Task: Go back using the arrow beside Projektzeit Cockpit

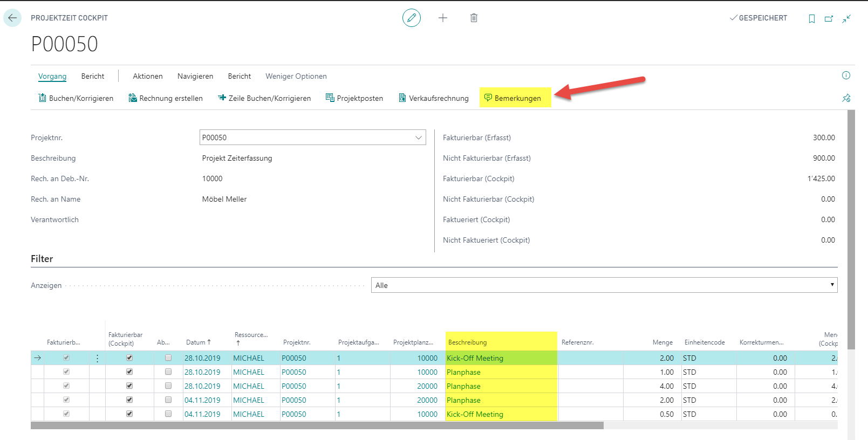Action: click(12, 18)
